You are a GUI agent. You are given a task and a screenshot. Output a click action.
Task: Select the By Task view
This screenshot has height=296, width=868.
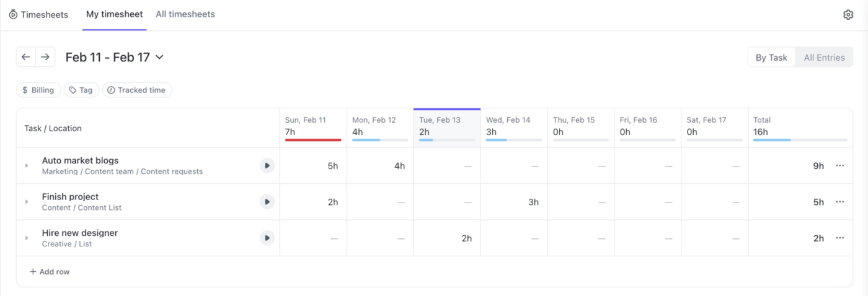(771, 58)
